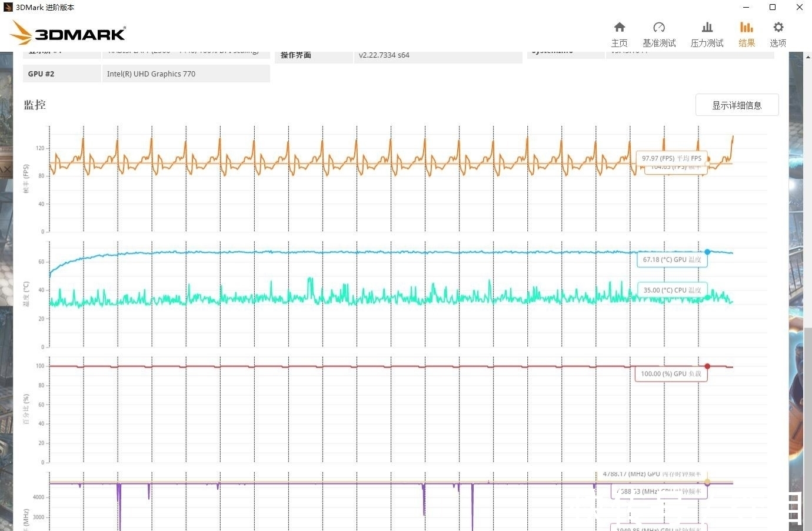Viewport: 812px width, 531px height.
Task: Click the GPU #2 label cell
Action: (62, 74)
